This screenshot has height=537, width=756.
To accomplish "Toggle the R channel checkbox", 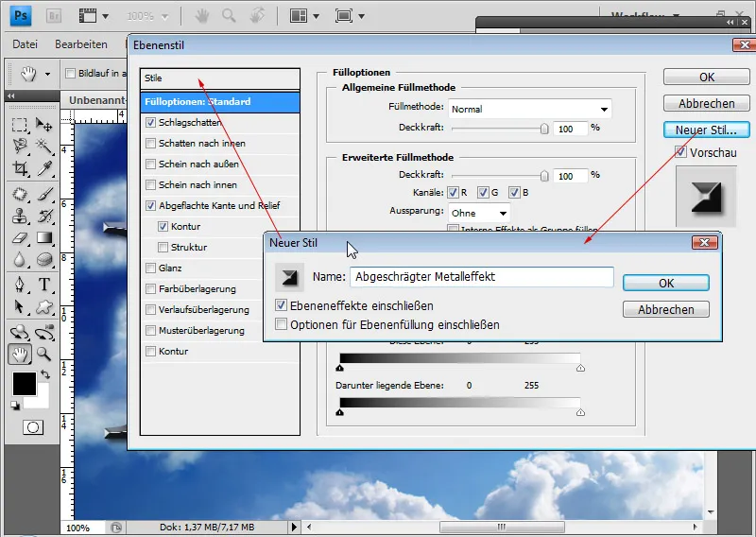I will tap(453, 193).
